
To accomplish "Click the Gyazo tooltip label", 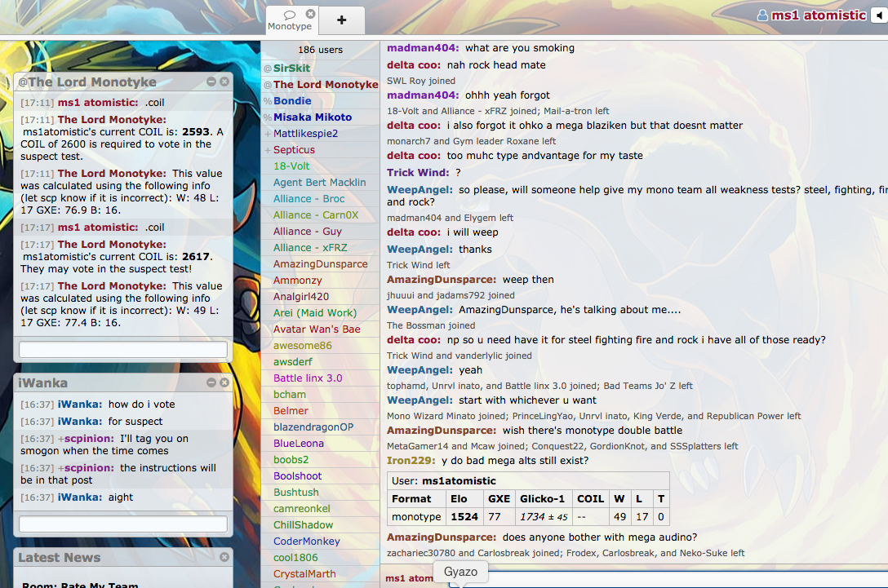I will tap(460, 572).
